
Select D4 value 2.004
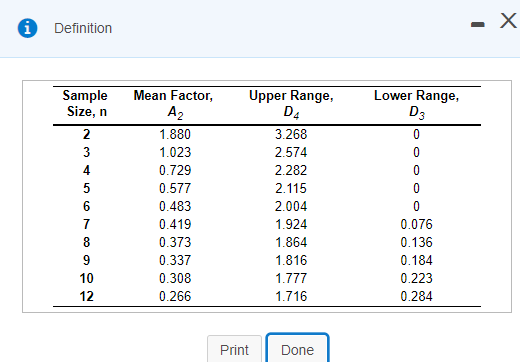click(x=291, y=207)
